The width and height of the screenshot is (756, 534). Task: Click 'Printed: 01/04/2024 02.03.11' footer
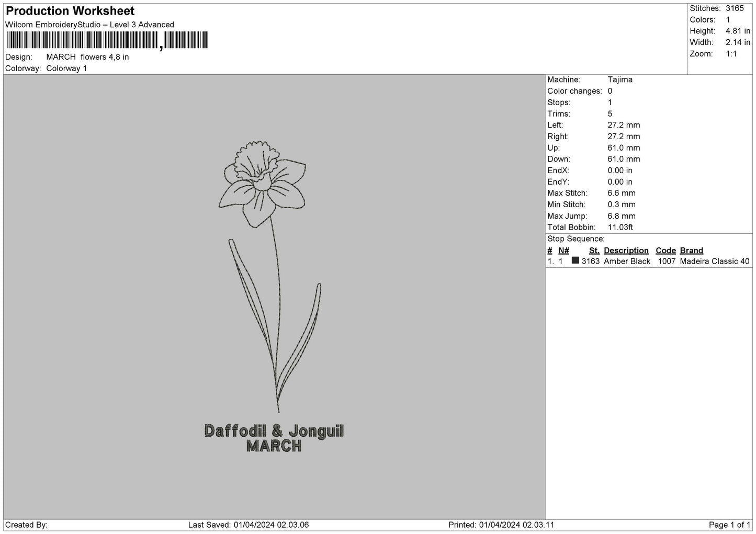502,525
